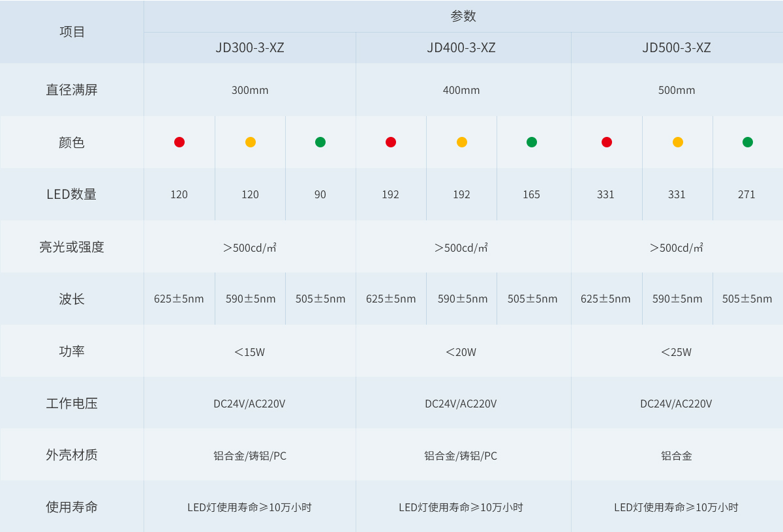This screenshot has width=783, height=532.
Task: Select the ＜20W power value for JD400-3-XZ
Action: click(x=461, y=351)
